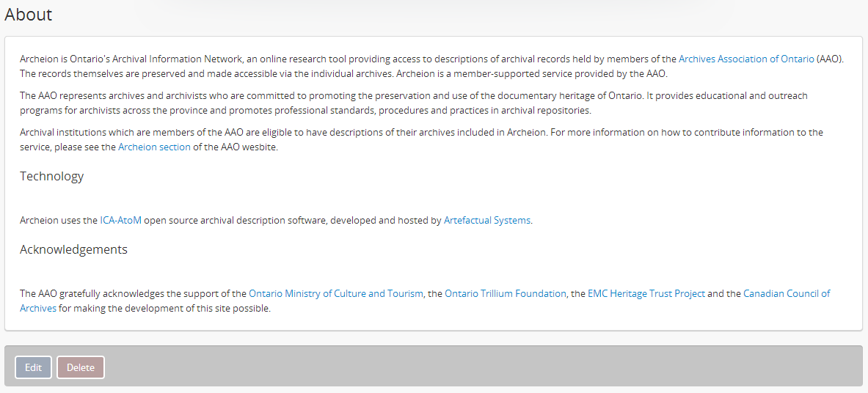Click the Ontario Trillium Foundation link

pyautogui.click(x=505, y=294)
